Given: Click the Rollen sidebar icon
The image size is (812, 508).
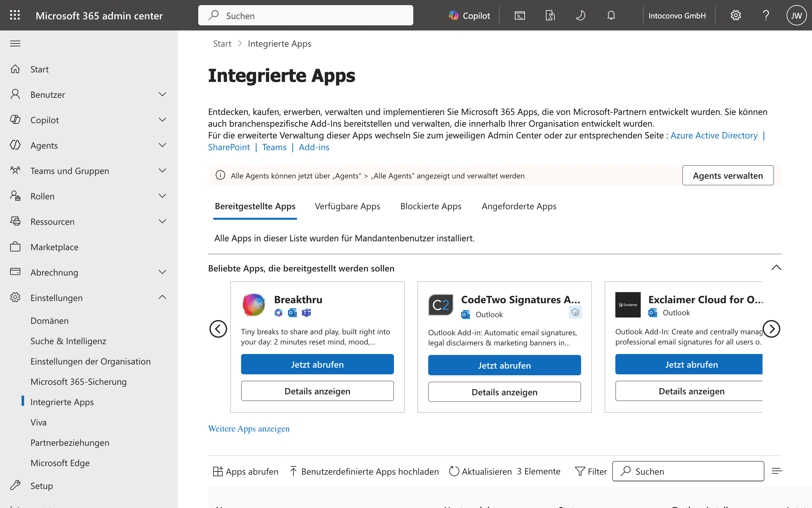Looking at the screenshot, I should tap(15, 196).
